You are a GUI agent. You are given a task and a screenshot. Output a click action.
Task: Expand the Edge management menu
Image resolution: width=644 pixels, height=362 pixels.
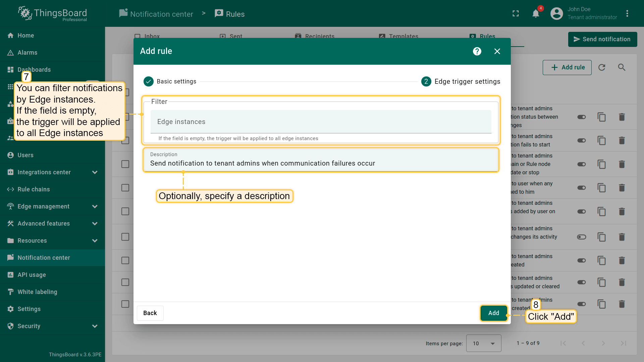pos(95,206)
